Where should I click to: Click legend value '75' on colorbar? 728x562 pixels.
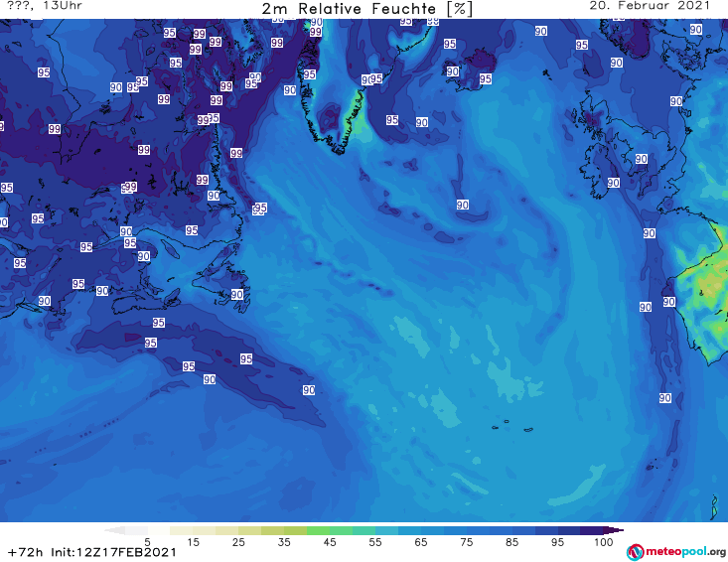466,542
